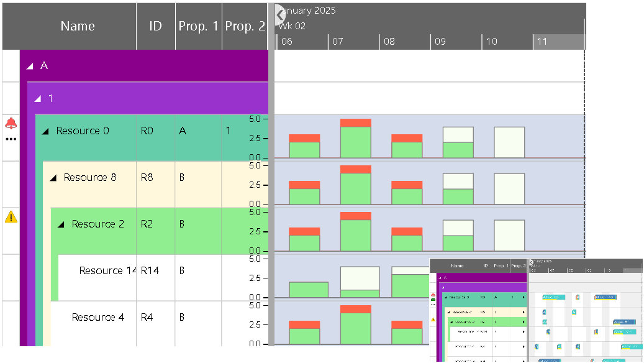The width and height of the screenshot is (644, 363).
Task: Click the ellipsis icon in the overlay left margin
Action: coord(433,303)
